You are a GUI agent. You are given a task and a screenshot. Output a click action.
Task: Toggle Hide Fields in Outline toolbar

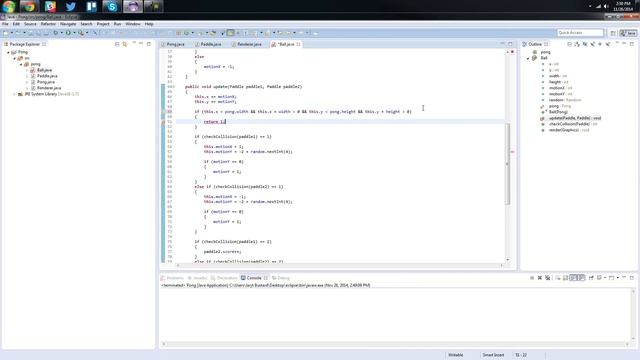[x=585, y=44]
